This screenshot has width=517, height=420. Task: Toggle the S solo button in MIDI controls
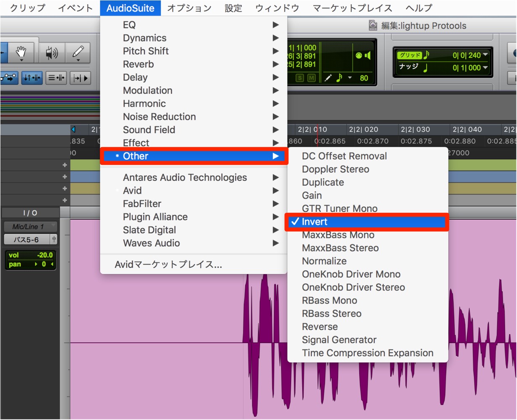click(300, 78)
